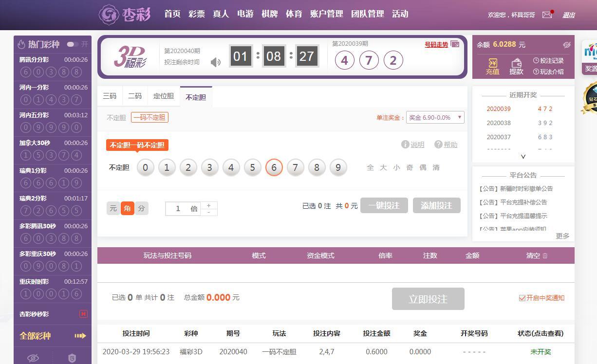Open 首页 in top navigation
The height and width of the screenshot is (364, 597).
[x=172, y=14]
